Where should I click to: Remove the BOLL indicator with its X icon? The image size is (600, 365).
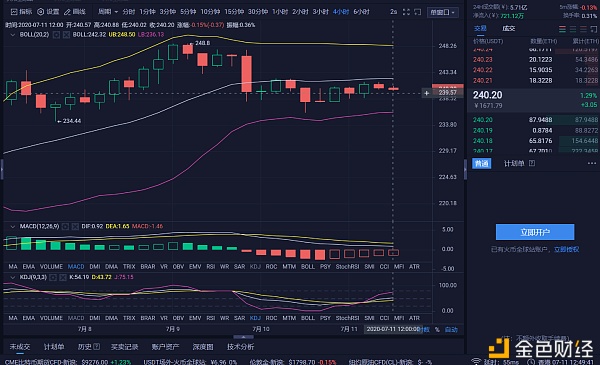[66, 34]
